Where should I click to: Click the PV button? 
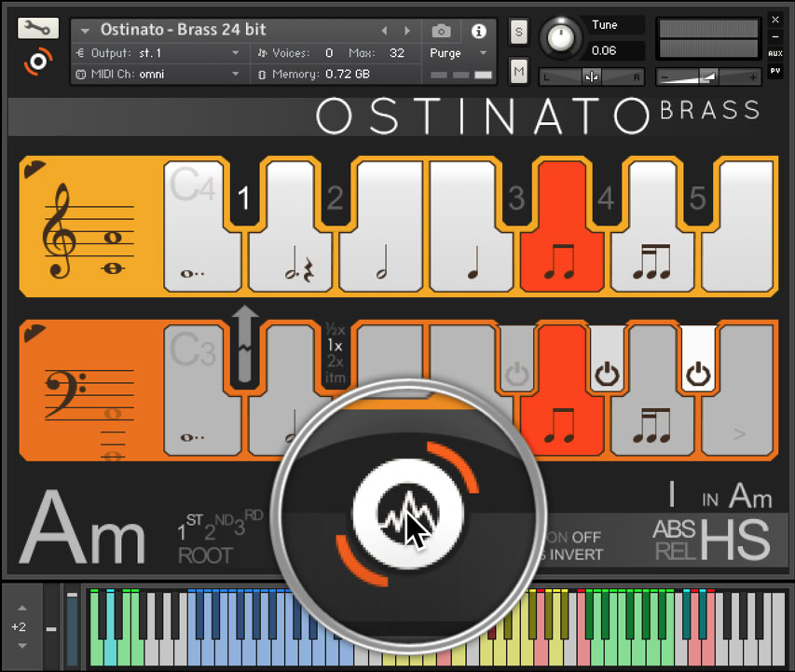(775, 71)
